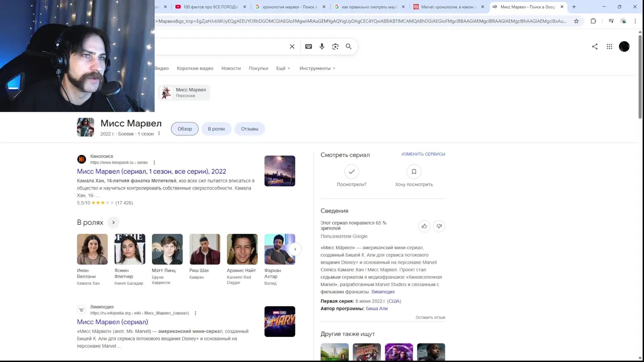Open a new browser tab
This screenshot has height=362, width=644.
coord(574,7)
